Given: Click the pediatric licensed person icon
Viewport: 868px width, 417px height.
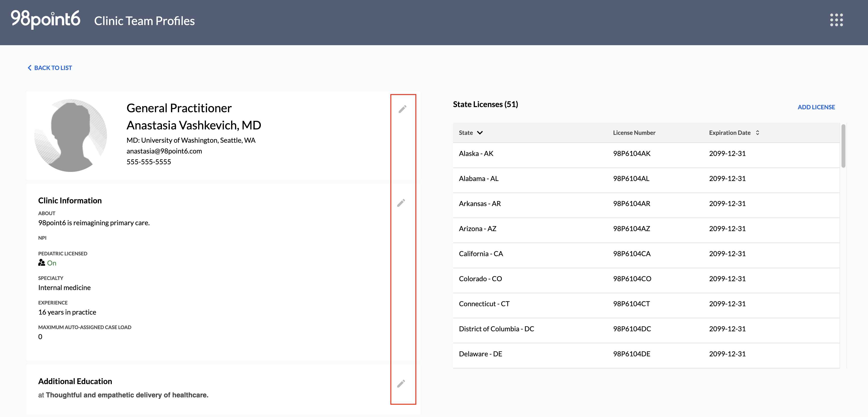Looking at the screenshot, I should pyautogui.click(x=41, y=263).
